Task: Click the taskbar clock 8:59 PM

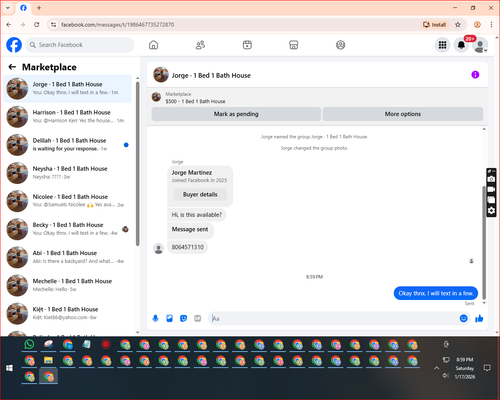Action: click(x=465, y=360)
